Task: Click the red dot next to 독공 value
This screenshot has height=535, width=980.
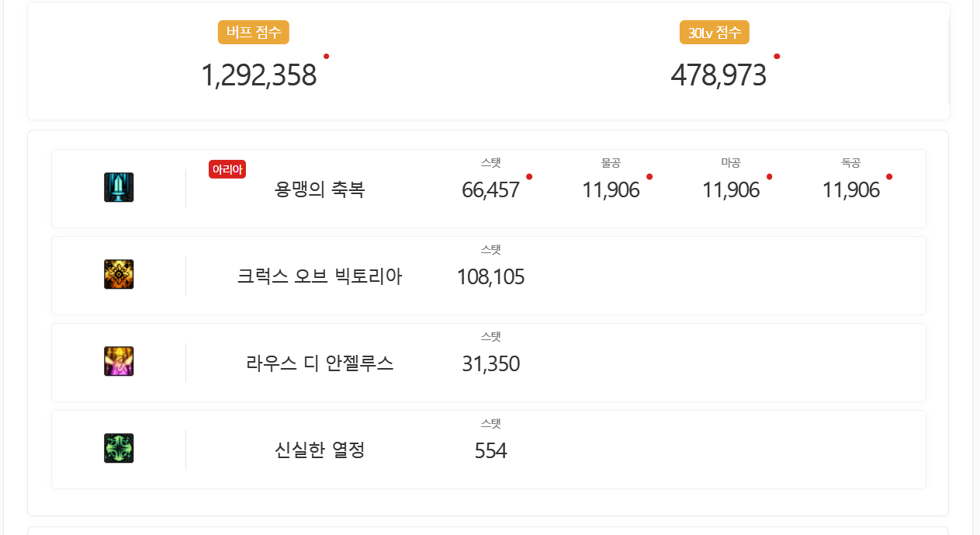Action: pyautogui.click(x=889, y=176)
